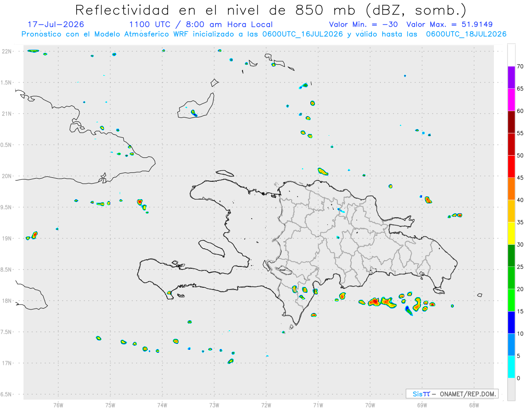Click the '68W' longitude axis label
Screen dimensions: 532x411
[474, 405]
